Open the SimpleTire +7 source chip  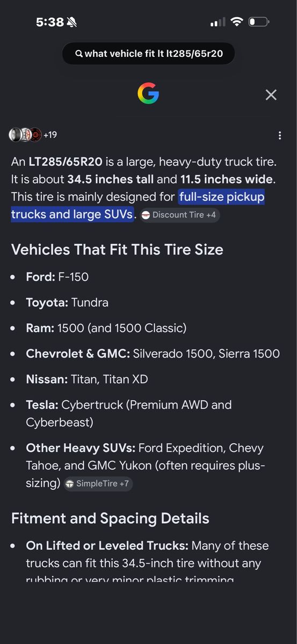[98, 484]
